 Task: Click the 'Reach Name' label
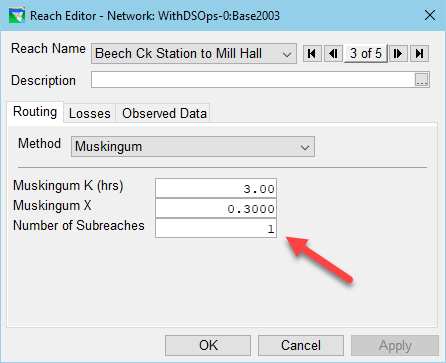point(48,49)
